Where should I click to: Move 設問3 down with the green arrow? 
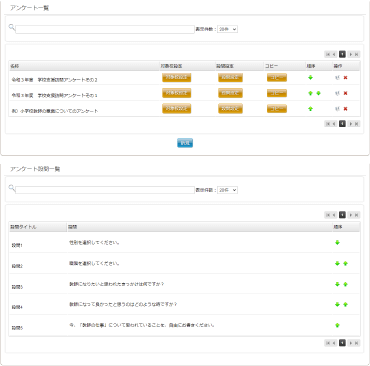337,284
